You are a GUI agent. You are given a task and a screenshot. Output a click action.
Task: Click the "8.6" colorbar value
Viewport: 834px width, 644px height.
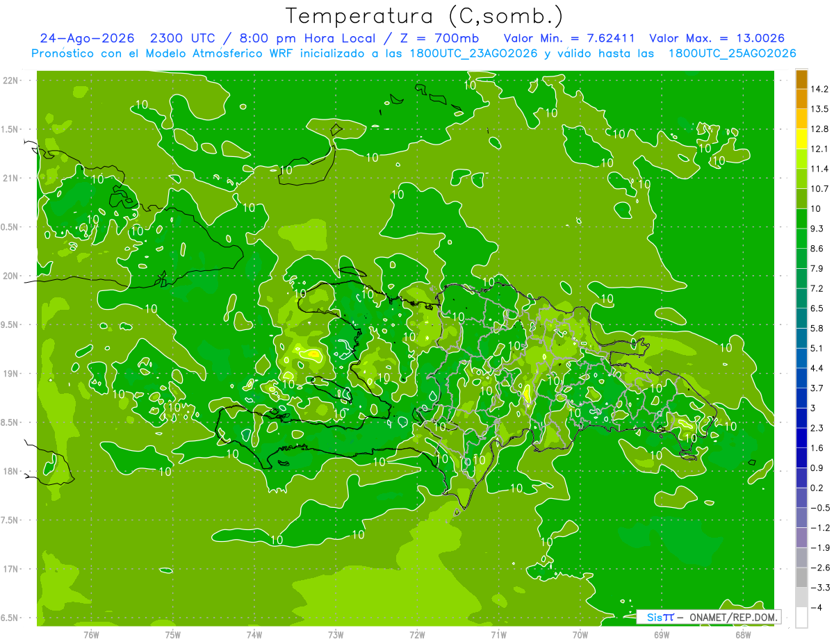click(818, 249)
